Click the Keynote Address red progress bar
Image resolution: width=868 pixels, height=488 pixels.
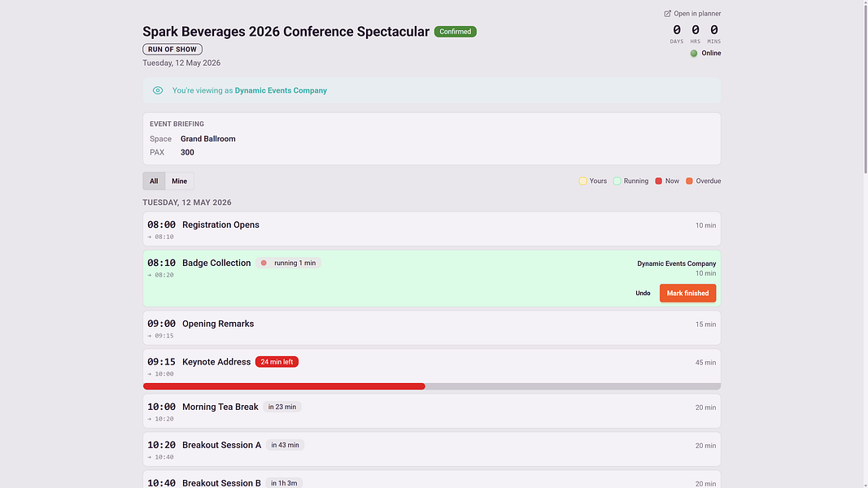coord(284,386)
